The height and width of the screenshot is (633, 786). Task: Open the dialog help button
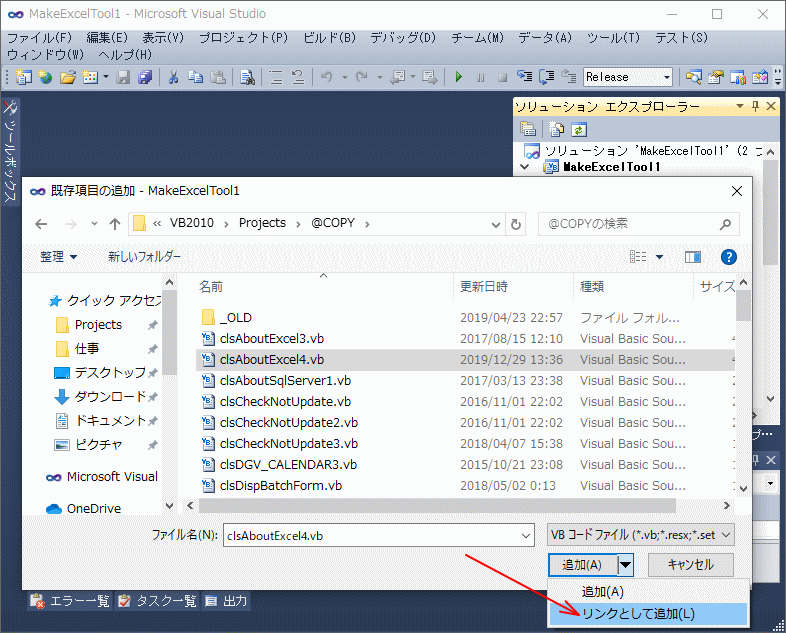click(x=728, y=257)
